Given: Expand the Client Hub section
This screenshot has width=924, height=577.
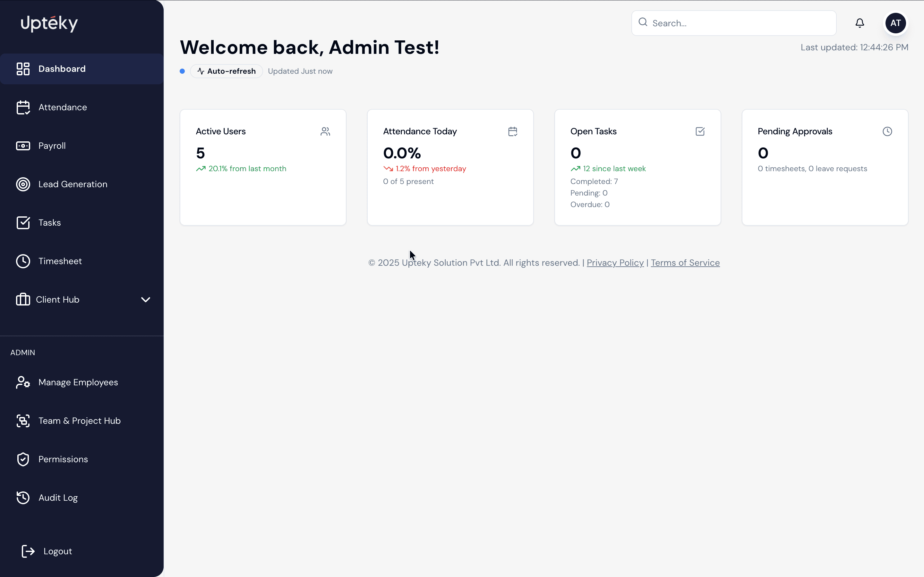Looking at the screenshot, I should coord(145,300).
